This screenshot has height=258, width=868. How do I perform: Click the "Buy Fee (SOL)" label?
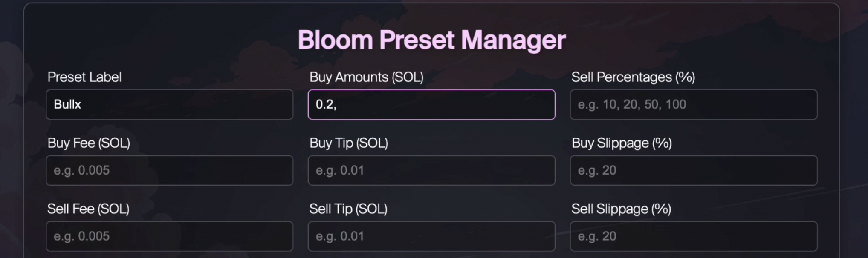tap(89, 143)
